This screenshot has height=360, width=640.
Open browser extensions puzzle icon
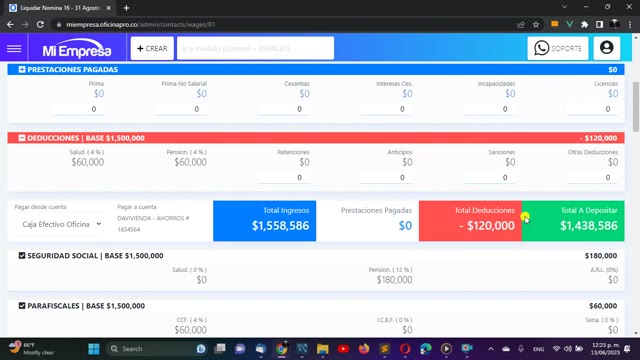(584, 24)
